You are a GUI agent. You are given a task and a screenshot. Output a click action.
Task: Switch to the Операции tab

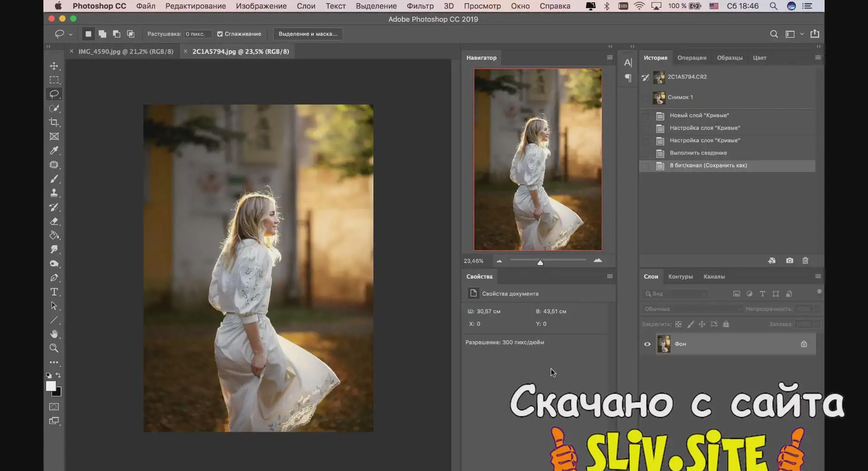692,57
